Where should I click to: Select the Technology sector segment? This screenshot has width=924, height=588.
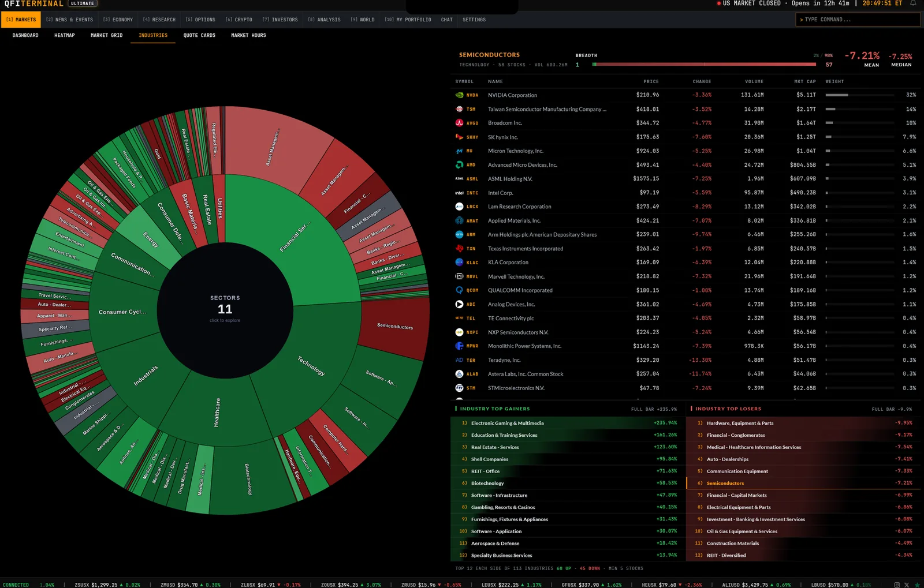coord(311,366)
